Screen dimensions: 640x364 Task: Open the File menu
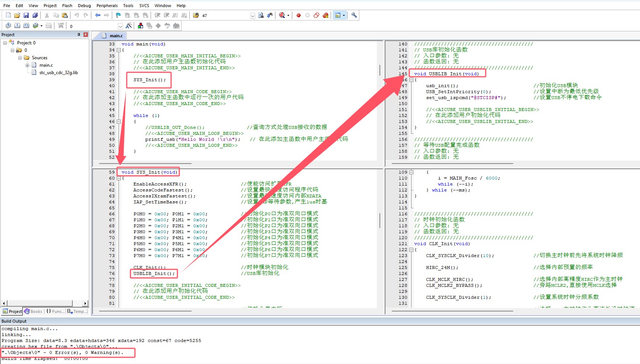(7, 6)
